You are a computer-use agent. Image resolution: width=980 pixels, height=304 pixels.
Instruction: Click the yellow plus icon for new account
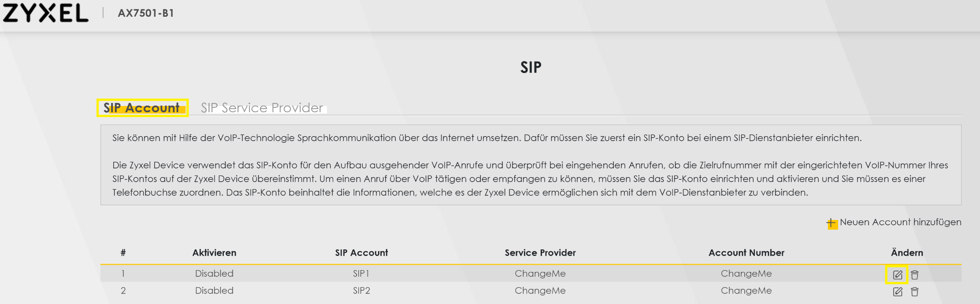pos(832,223)
